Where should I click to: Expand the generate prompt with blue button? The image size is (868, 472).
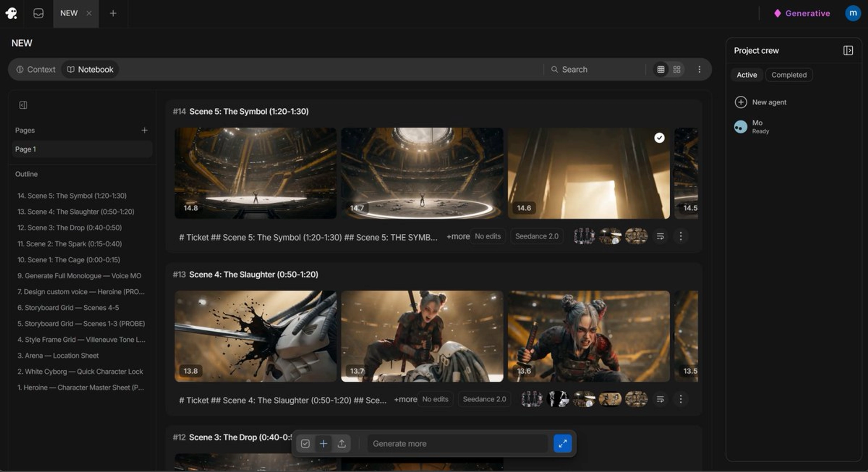(x=562, y=443)
